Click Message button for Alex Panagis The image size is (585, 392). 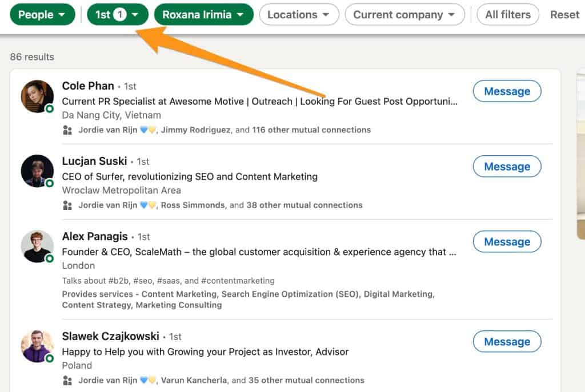click(x=507, y=242)
